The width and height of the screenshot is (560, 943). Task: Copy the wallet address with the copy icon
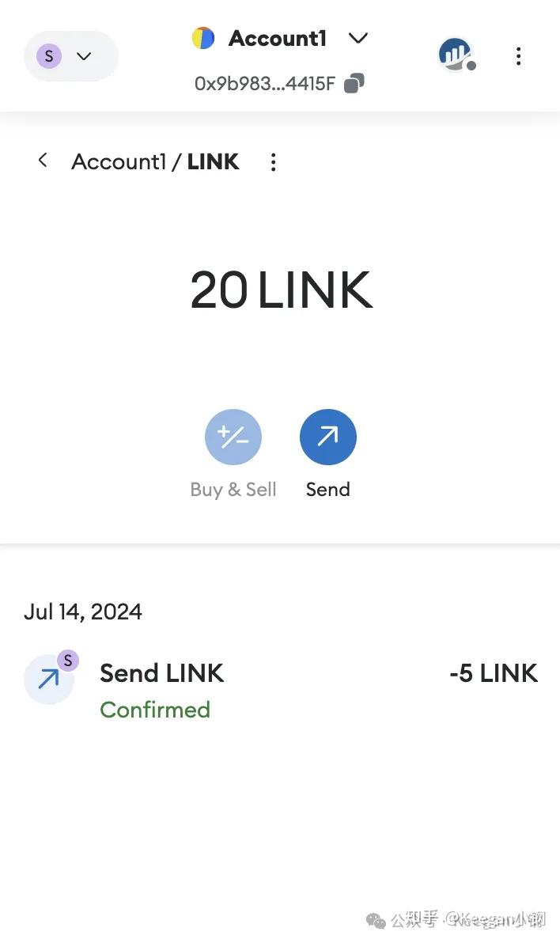(355, 83)
